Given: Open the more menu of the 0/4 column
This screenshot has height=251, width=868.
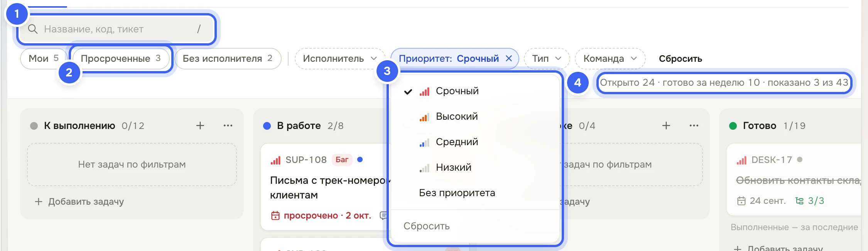Looking at the screenshot, I should tap(694, 126).
